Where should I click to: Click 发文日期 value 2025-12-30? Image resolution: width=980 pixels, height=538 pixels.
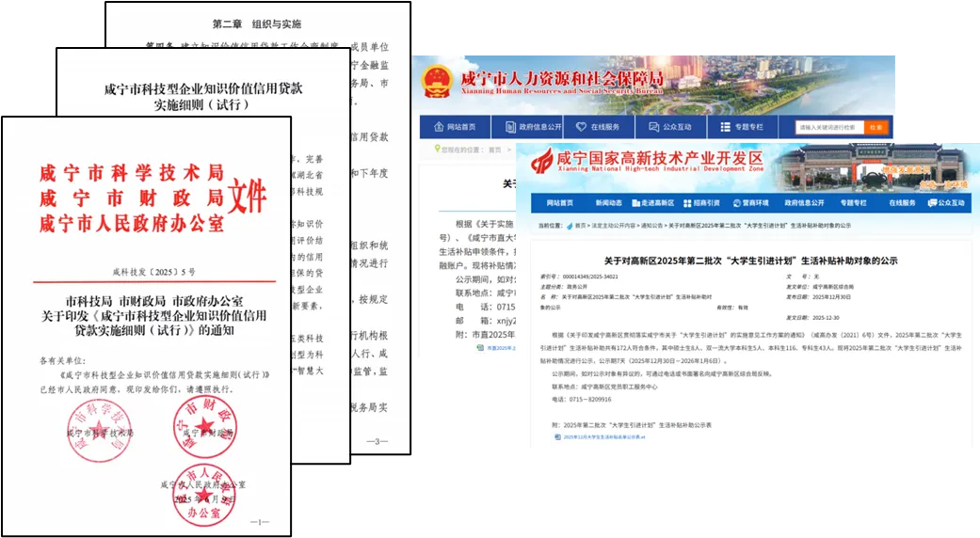[826, 318]
